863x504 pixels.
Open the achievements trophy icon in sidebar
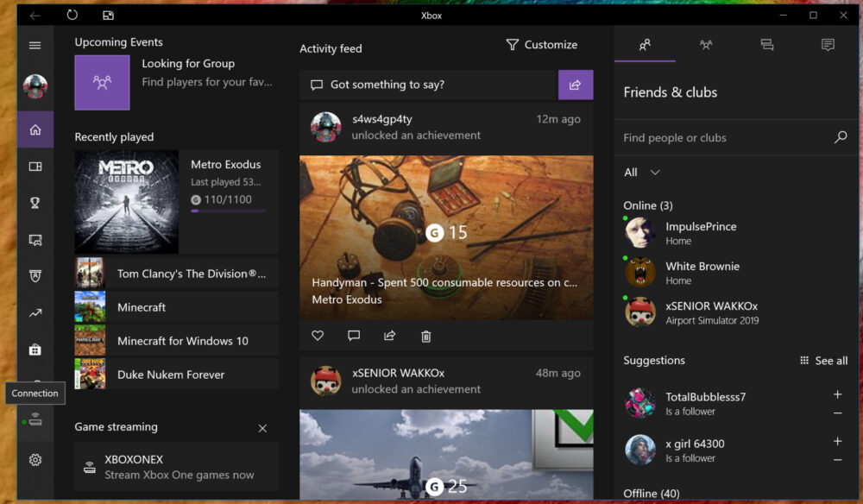tap(35, 202)
